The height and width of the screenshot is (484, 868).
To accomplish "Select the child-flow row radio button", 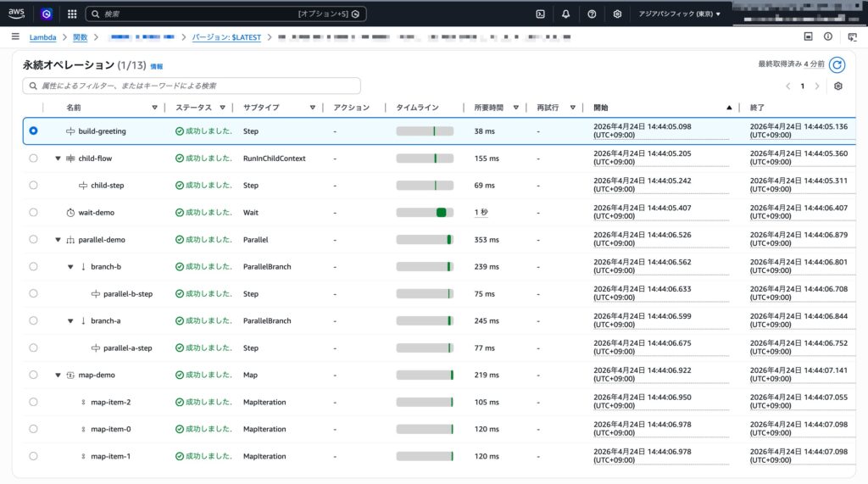I will [x=33, y=159].
